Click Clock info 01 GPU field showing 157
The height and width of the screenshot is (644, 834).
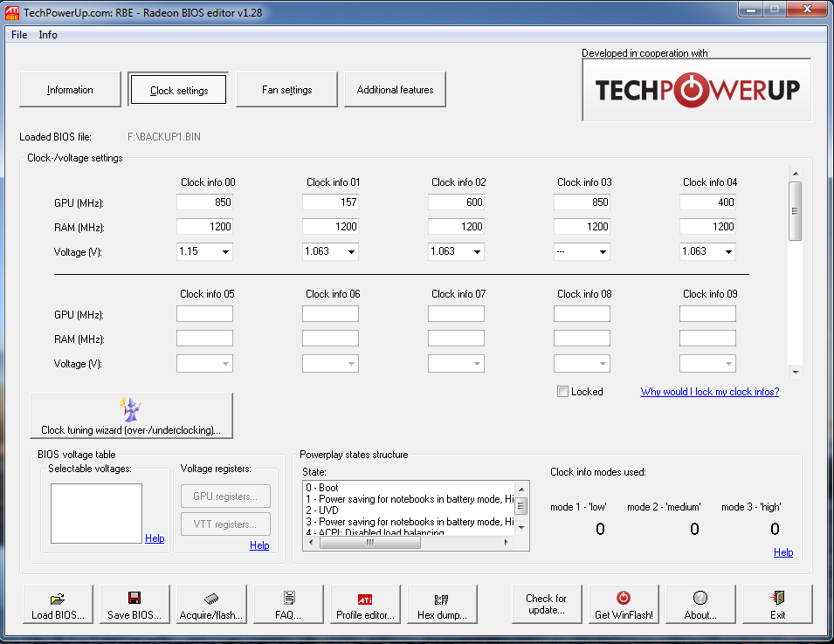[330, 202]
